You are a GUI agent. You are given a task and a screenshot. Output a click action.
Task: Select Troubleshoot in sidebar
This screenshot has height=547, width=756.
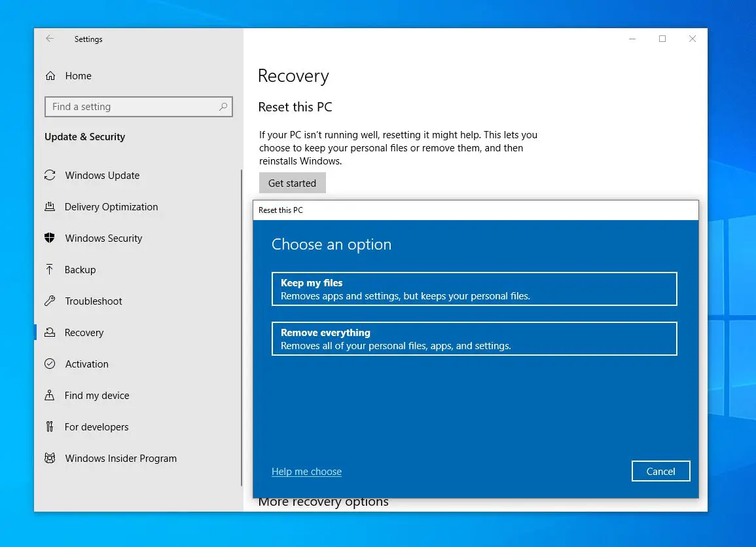(x=94, y=301)
